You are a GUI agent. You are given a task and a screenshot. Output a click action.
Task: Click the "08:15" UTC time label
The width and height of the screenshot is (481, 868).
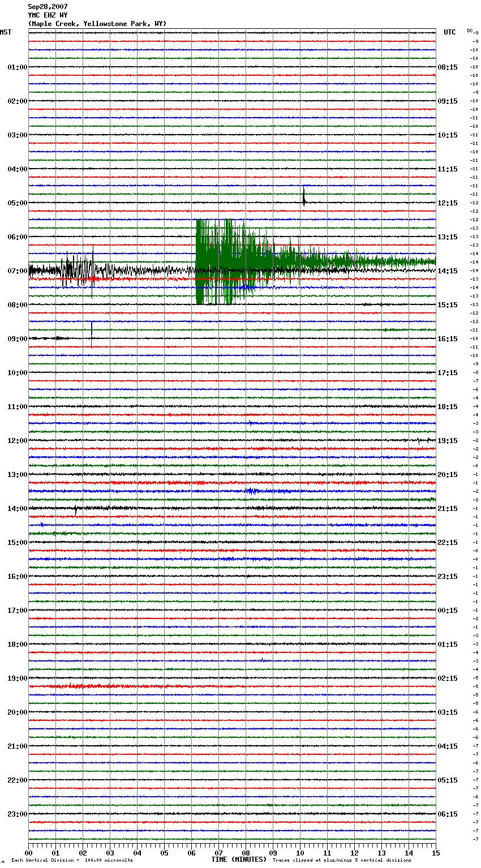pos(448,67)
